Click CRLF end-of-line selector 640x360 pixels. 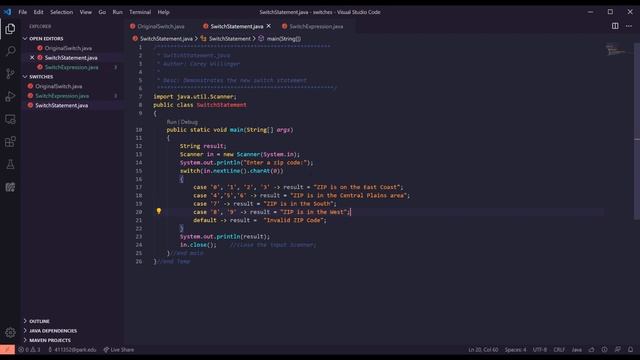(559, 350)
